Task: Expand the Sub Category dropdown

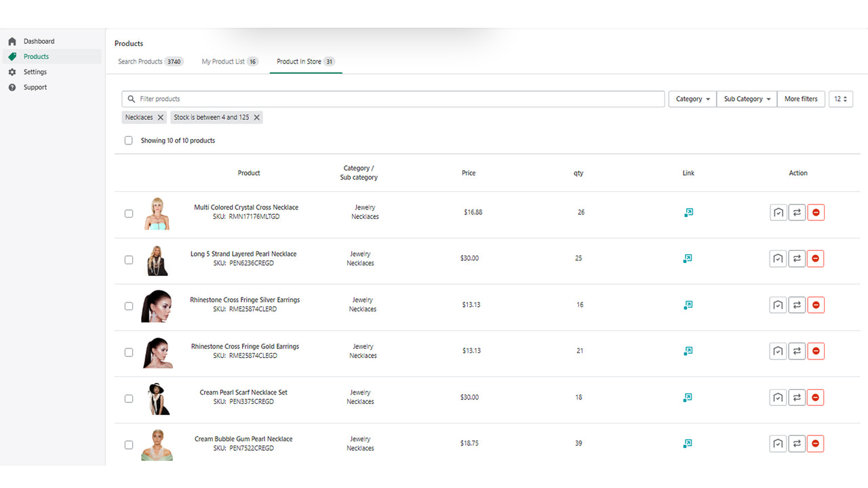Action: point(746,98)
